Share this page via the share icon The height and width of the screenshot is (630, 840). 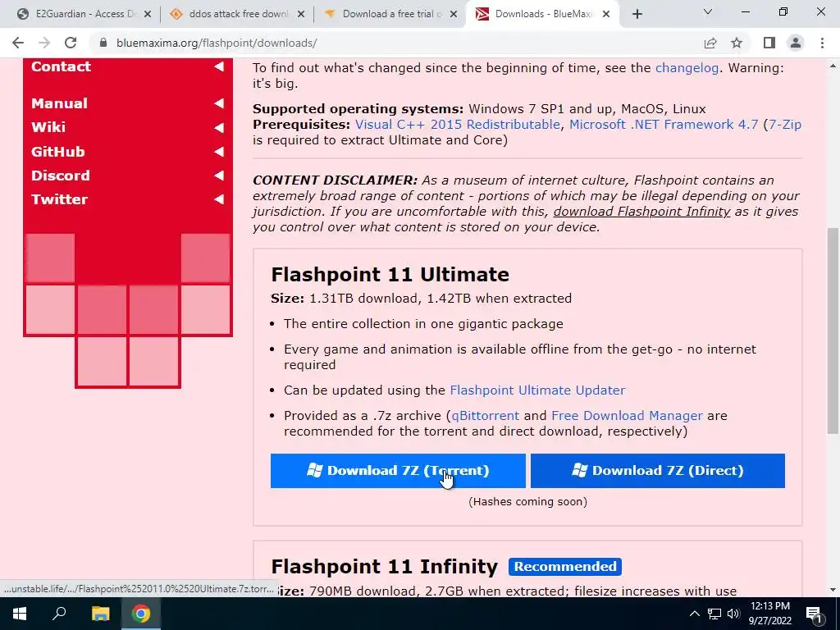[x=710, y=43]
